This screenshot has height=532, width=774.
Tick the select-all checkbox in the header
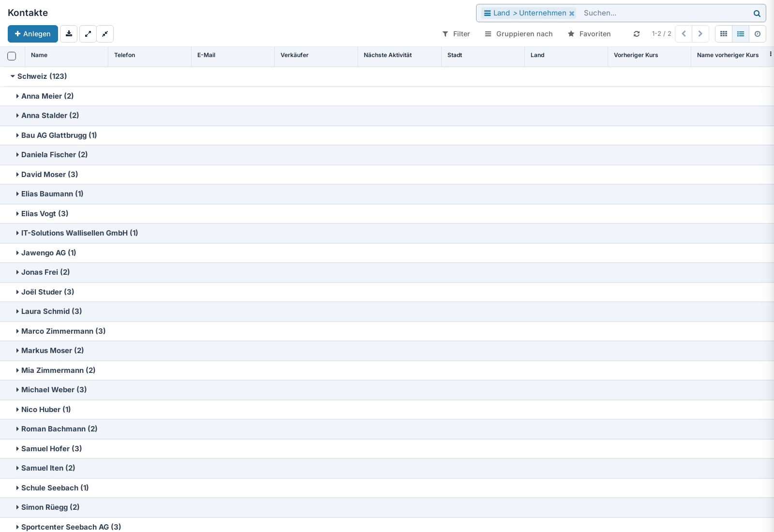click(12, 56)
